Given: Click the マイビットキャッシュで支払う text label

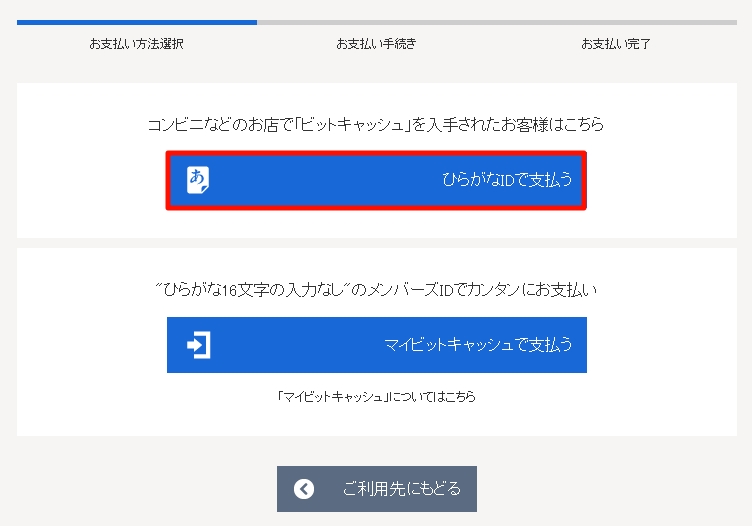Looking at the screenshot, I should [478, 345].
